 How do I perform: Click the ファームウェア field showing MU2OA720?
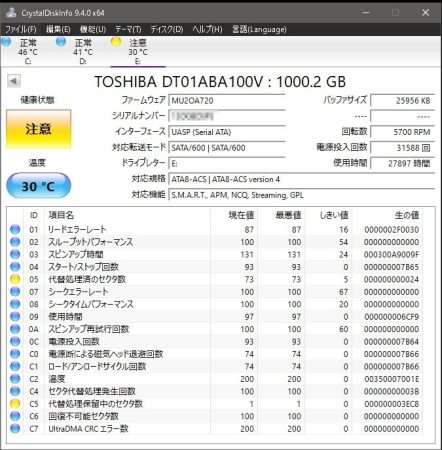pos(227,100)
